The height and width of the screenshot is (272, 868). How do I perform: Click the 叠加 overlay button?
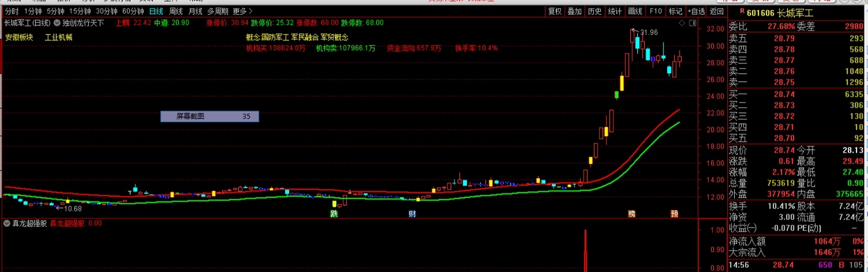click(x=574, y=11)
